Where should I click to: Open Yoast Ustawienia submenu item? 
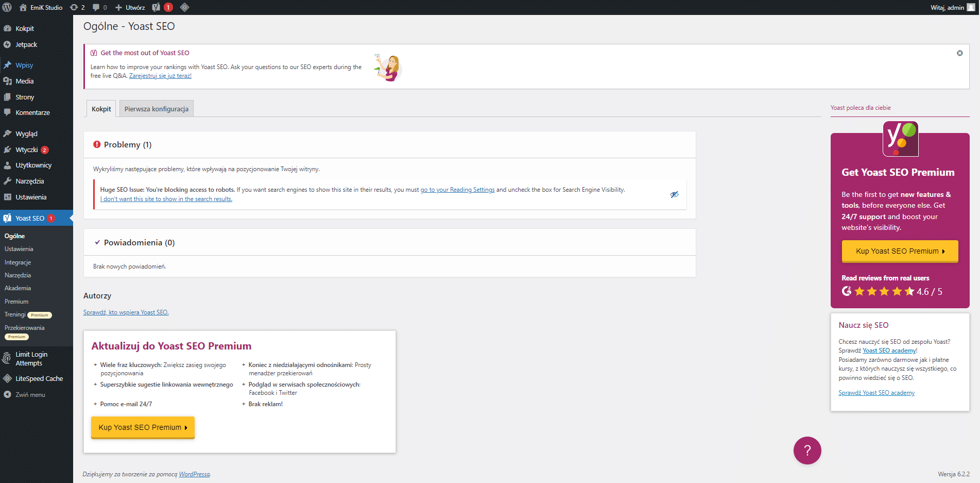(x=19, y=249)
